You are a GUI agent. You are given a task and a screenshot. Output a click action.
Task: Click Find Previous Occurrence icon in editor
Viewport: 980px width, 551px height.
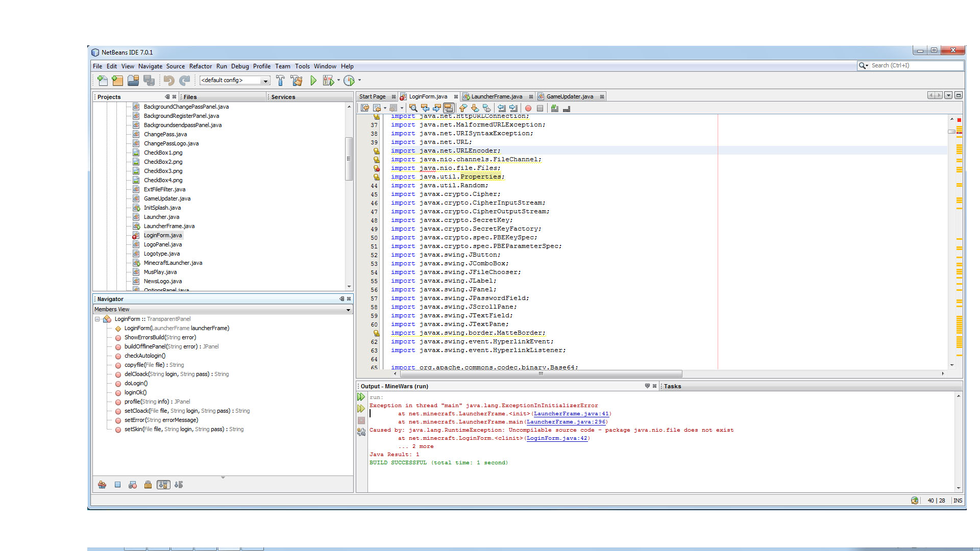coord(425,108)
